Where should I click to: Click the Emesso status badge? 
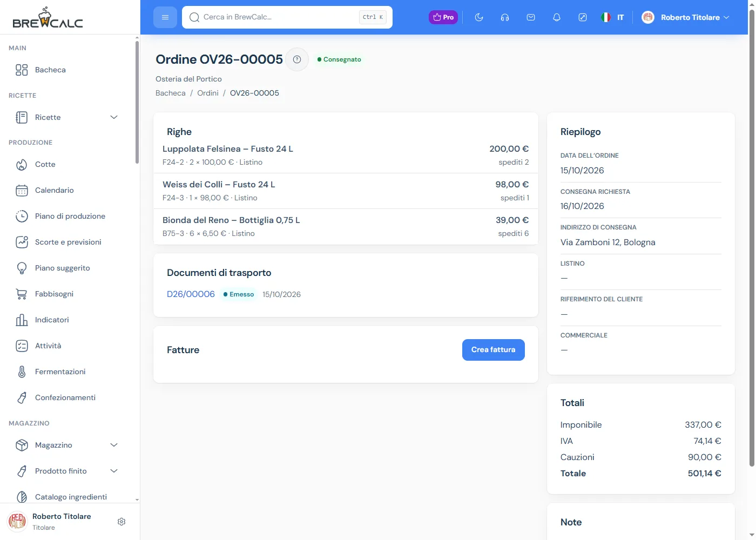239,294
